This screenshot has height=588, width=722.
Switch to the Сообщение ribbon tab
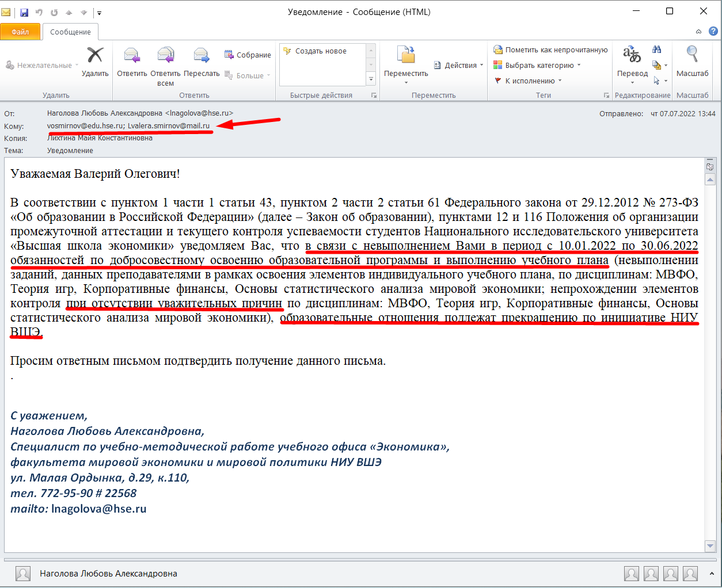[x=70, y=32]
